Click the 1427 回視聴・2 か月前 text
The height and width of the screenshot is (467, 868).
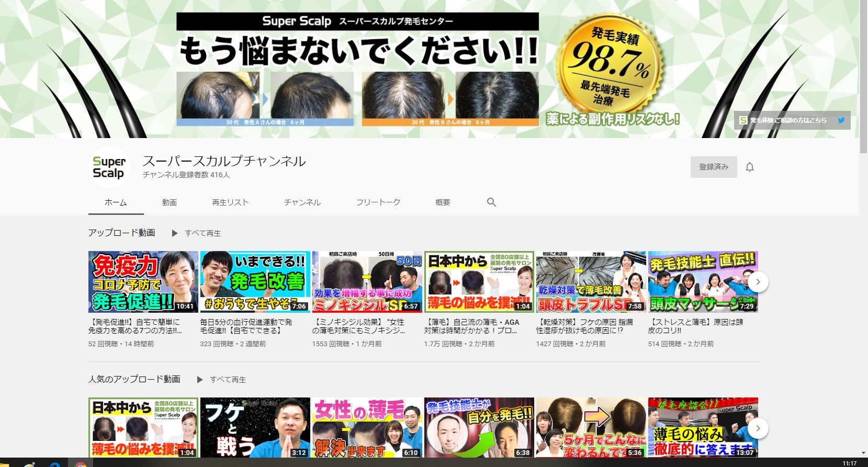[571, 344]
